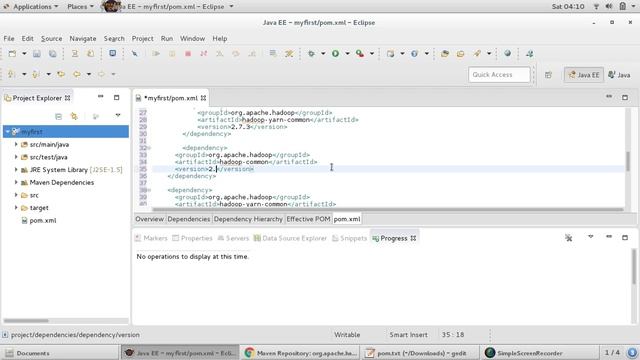Click Remove All Finished Operations icon
Viewport: 640px width, 360px height.
coord(569,238)
